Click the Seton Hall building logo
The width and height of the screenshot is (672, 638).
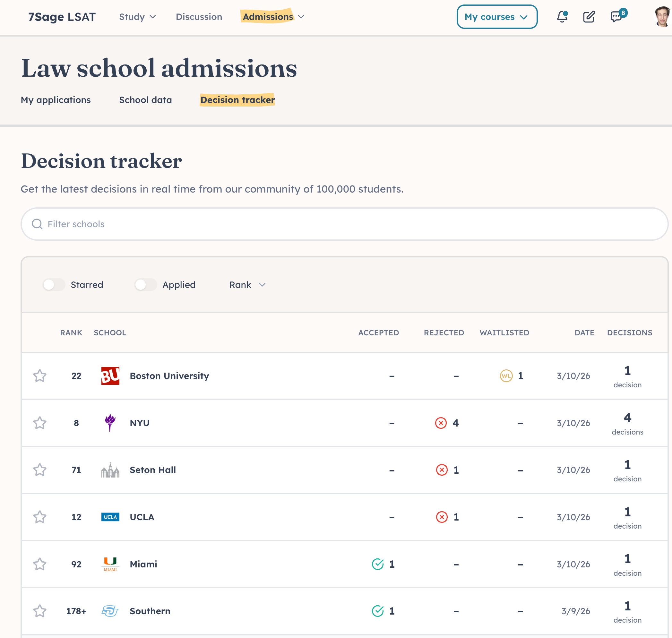(110, 470)
